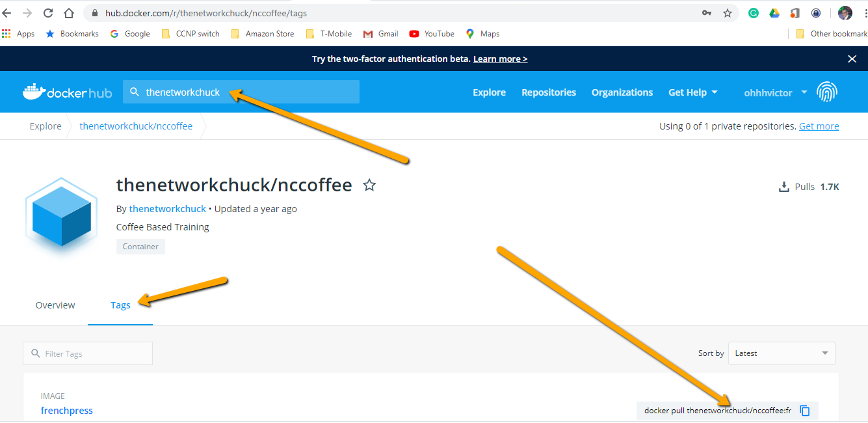
Task: Click the padlock icon in the address bar
Action: (94, 12)
